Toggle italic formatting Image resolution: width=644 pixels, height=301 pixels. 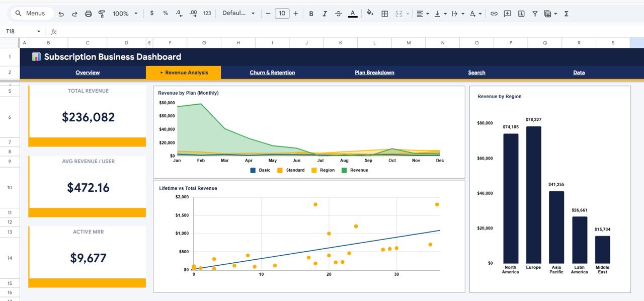pos(325,14)
